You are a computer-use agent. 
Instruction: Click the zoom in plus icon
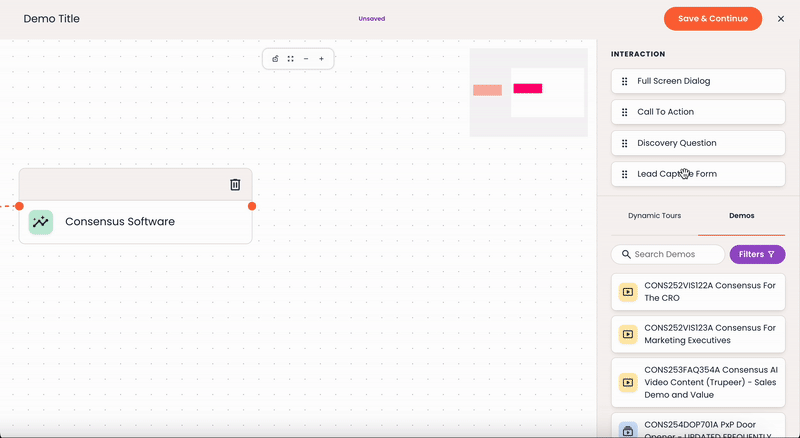tap(321, 59)
